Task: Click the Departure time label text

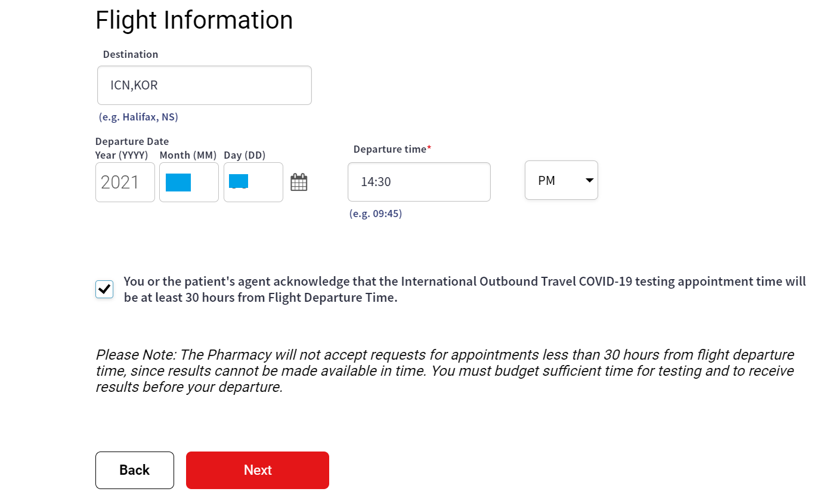Action: click(x=390, y=149)
